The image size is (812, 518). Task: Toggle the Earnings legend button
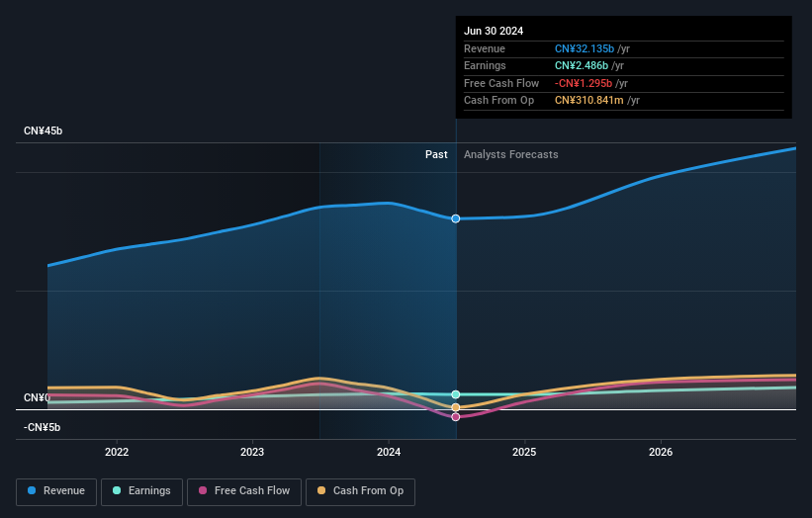[x=141, y=491]
